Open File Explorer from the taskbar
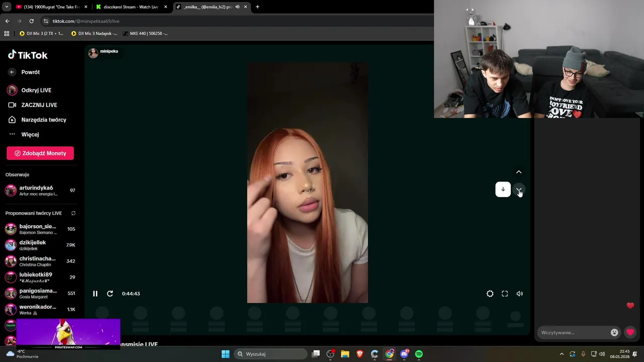 click(x=345, y=354)
